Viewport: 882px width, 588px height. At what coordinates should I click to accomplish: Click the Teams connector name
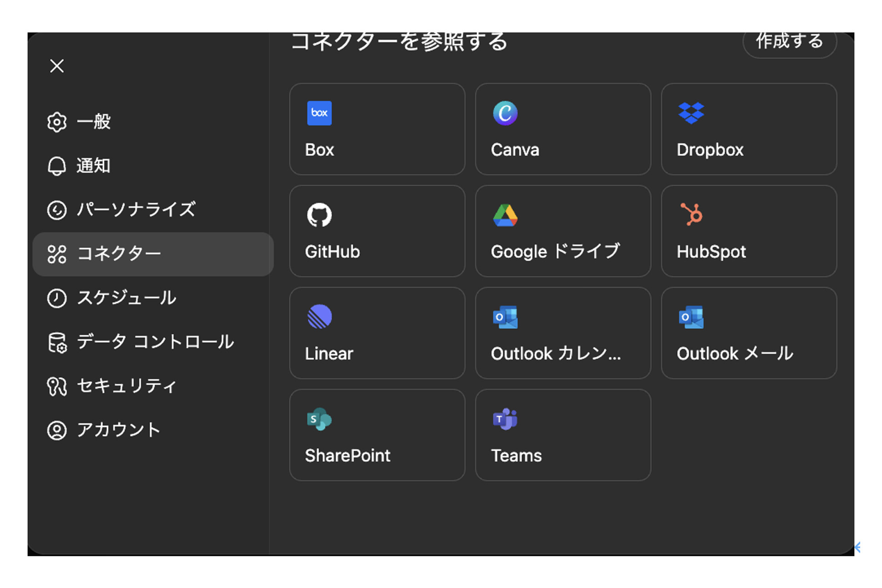(x=516, y=456)
